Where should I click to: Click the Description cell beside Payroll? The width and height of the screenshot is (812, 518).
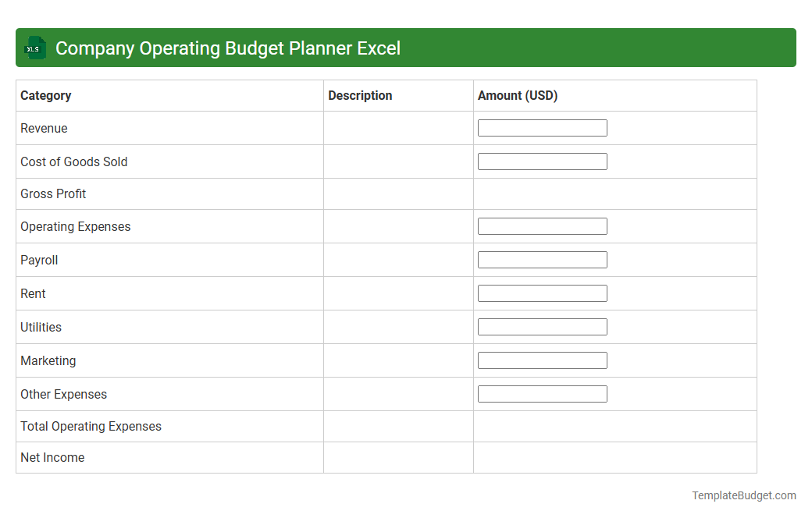coord(398,259)
